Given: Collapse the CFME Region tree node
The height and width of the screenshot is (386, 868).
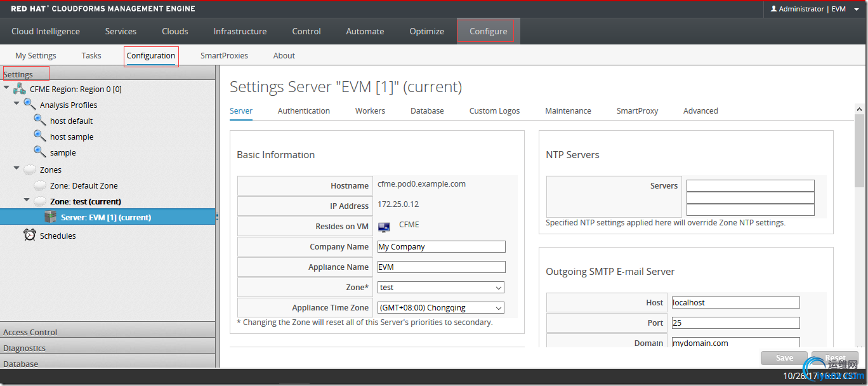Looking at the screenshot, I should click(x=6, y=88).
